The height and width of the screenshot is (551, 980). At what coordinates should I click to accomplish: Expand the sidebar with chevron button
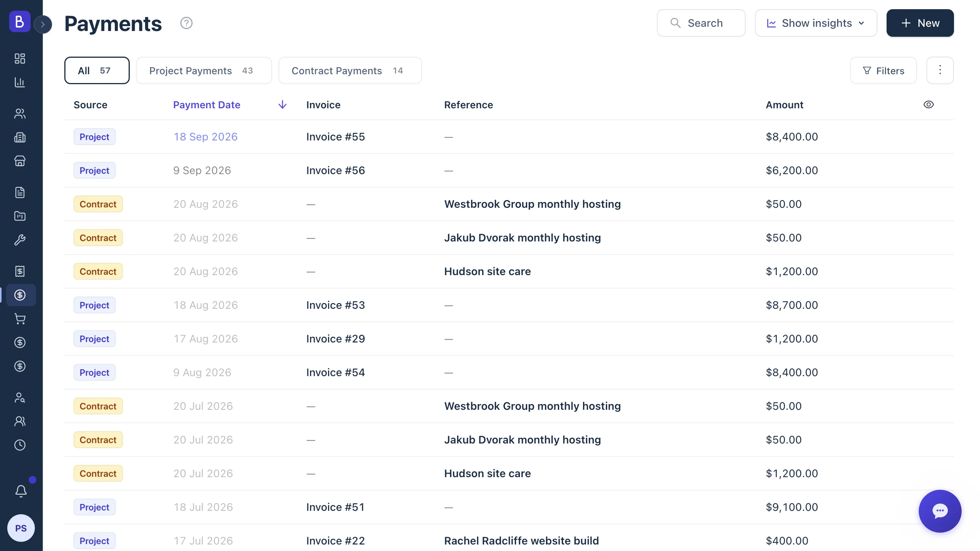[x=43, y=24]
